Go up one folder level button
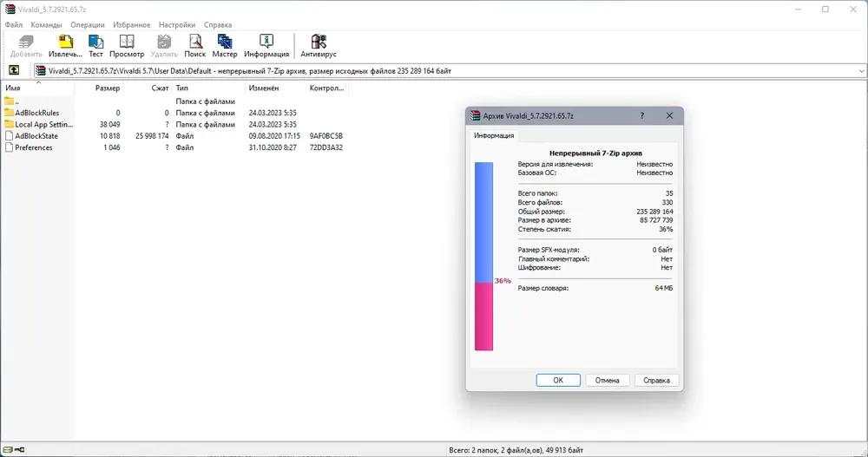 (14, 70)
